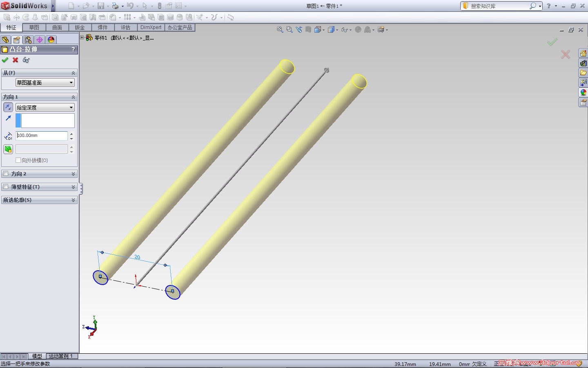
Task: Click the New document icon
Action: coord(71,6)
